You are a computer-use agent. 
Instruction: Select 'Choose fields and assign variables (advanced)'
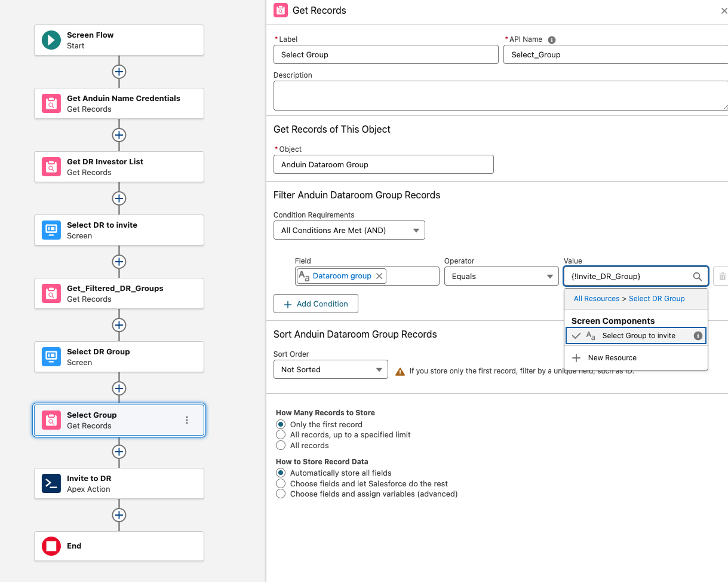pyautogui.click(x=280, y=494)
